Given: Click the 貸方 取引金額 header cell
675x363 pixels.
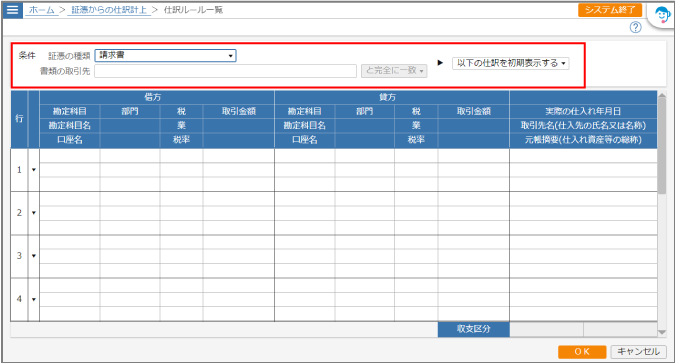Looking at the screenshot, I should click(x=474, y=112).
